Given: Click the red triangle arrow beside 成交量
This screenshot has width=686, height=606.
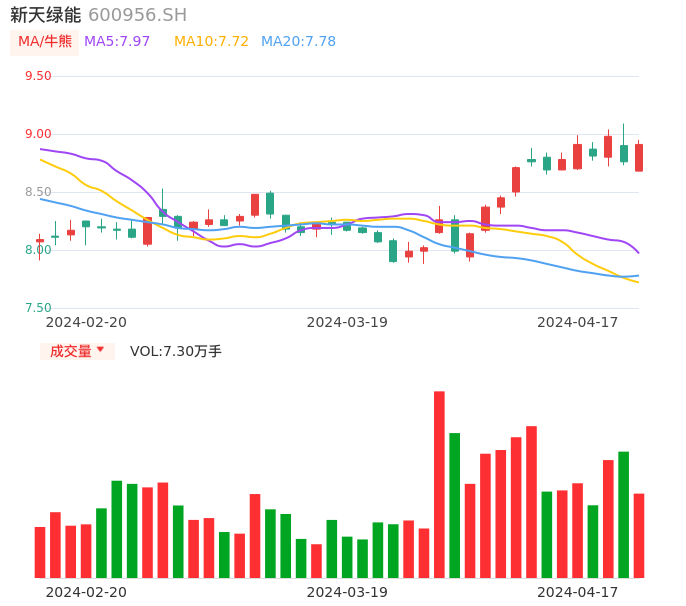Looking at the screenshot, I should (101, 350).
